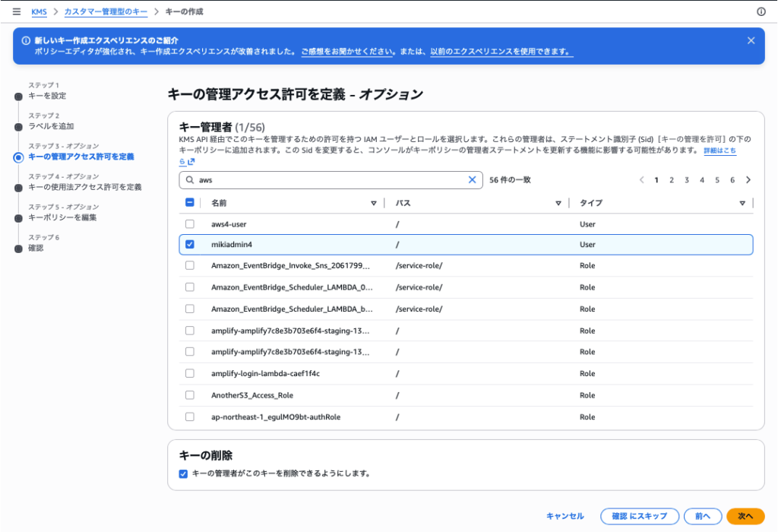Check the Amazon_EventBridge_Invoke_Sns row checkbox
The width and height of the screenshot is (778, 532).
point(189,265)
